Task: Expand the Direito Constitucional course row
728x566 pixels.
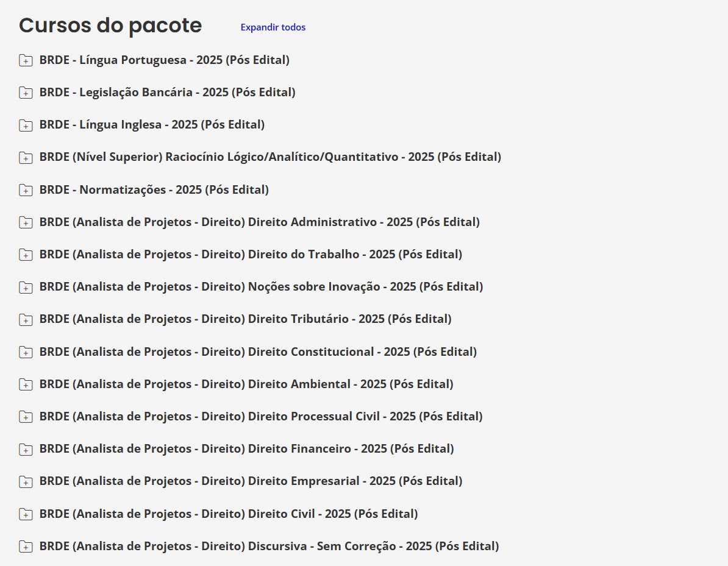Action: [x=257, y=352]
